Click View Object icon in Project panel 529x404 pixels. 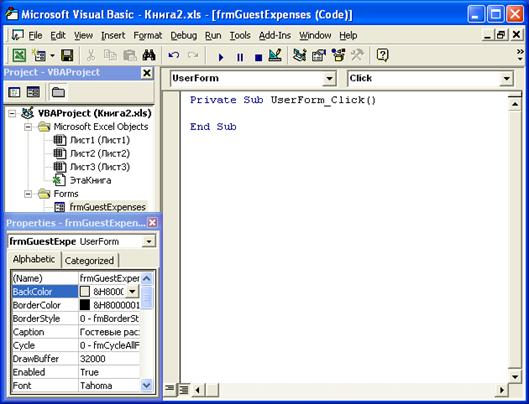point(33,92)
